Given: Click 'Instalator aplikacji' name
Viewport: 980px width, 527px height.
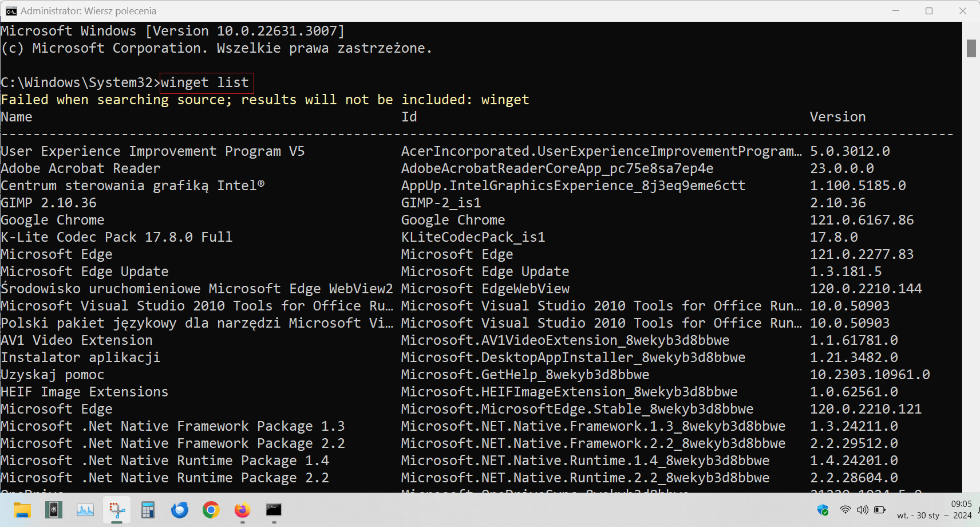Looking at the screenshot, I should tap(81, 357).
